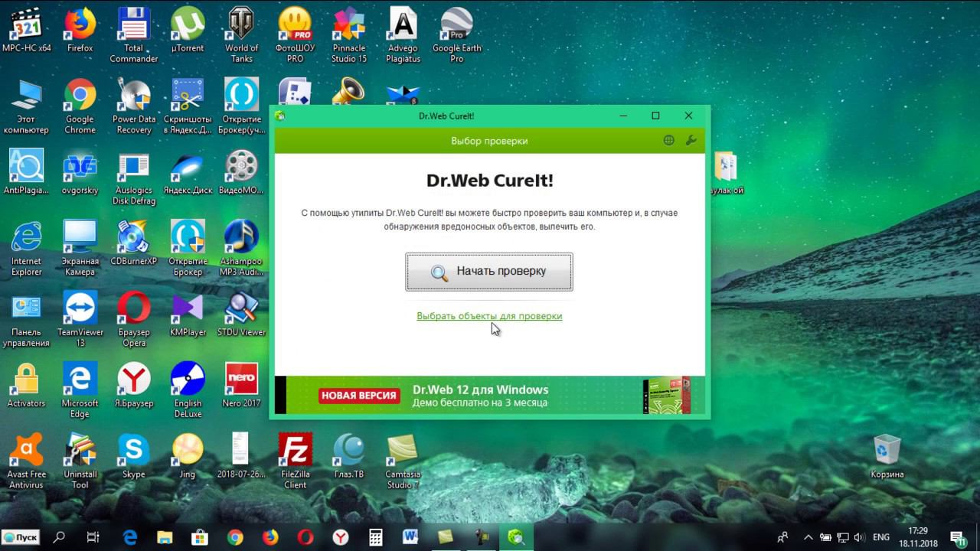Select Jing desktop icon

188,458
